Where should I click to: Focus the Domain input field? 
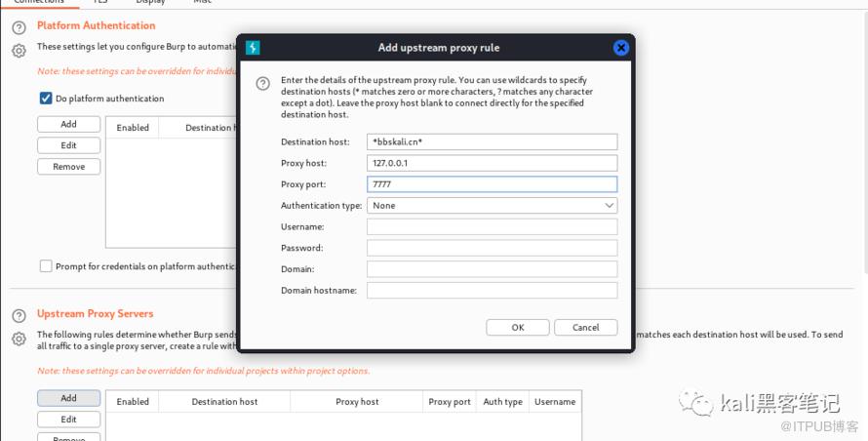tap(493, 268)
